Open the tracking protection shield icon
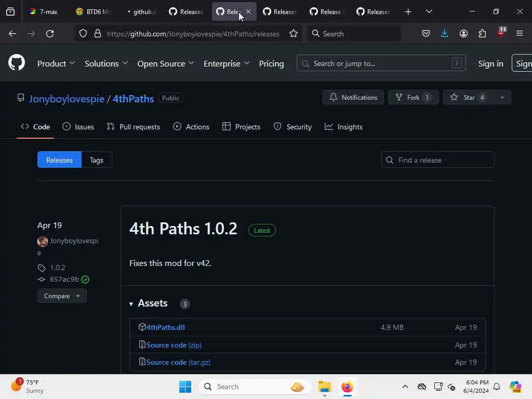 [83, 34]
